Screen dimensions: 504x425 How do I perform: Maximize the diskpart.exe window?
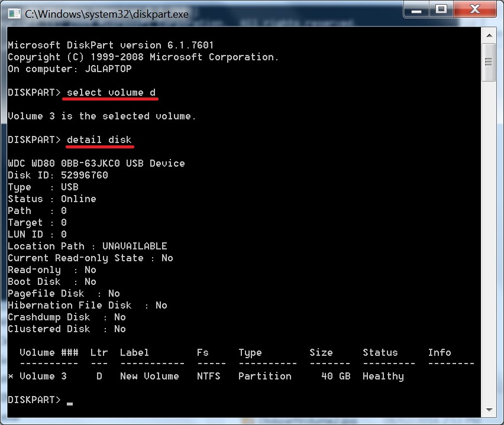pyautogui.click(x=441, y=9)
